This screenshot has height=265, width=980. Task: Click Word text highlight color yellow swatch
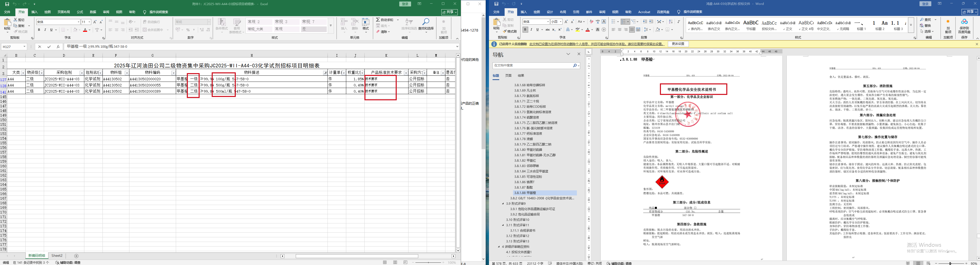point(577,30)
